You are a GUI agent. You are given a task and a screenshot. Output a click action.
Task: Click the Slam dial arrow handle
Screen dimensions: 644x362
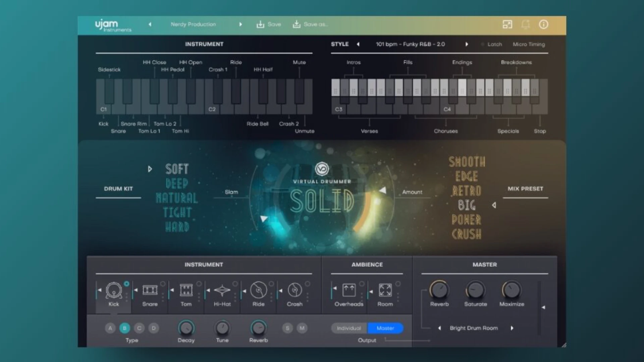264,219
